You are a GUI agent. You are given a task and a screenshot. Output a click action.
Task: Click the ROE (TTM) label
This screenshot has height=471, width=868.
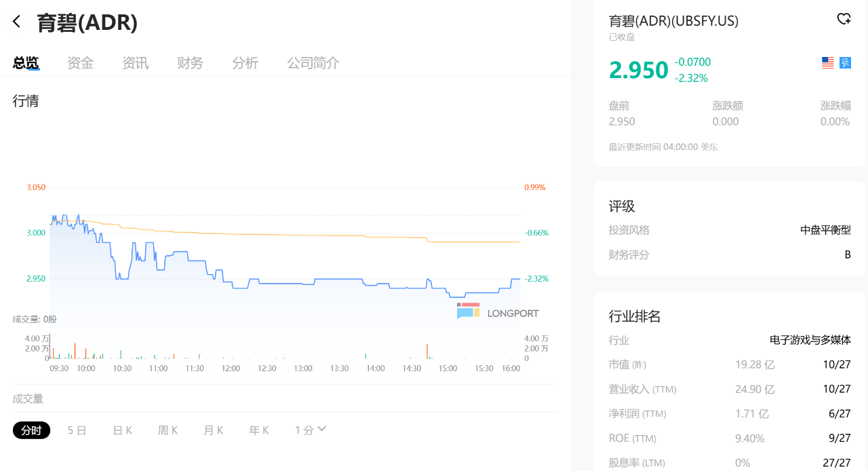633,438
